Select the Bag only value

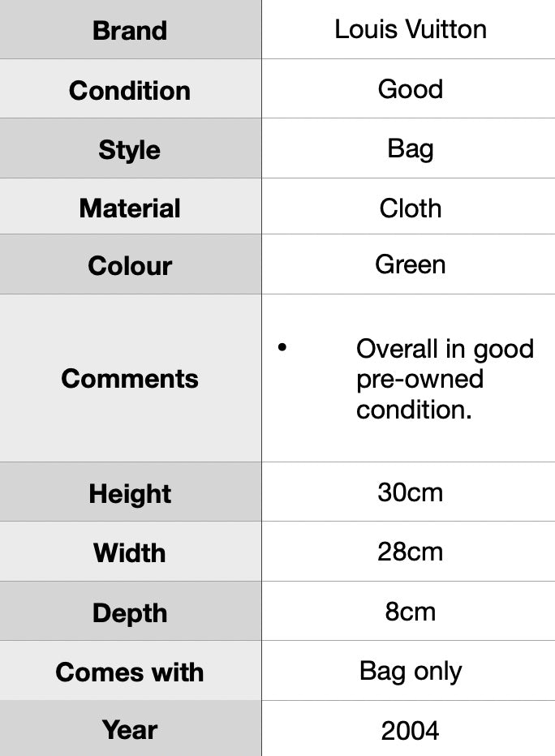411,671
